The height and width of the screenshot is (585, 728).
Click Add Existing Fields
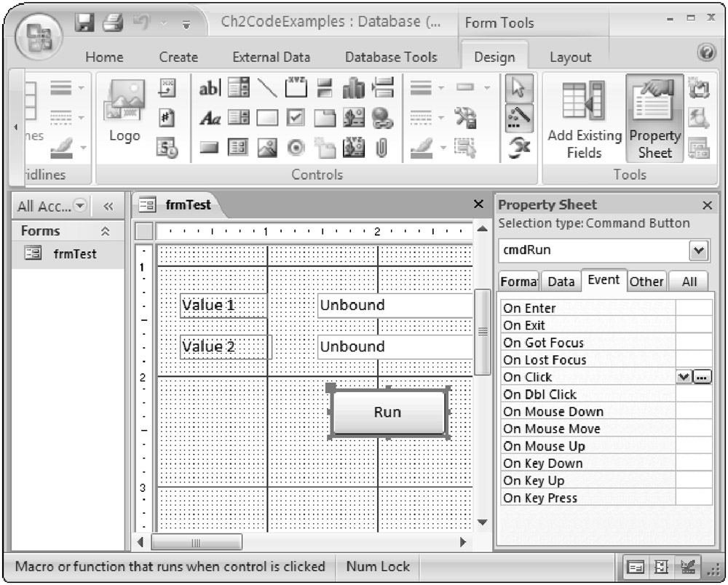(585, 121)
